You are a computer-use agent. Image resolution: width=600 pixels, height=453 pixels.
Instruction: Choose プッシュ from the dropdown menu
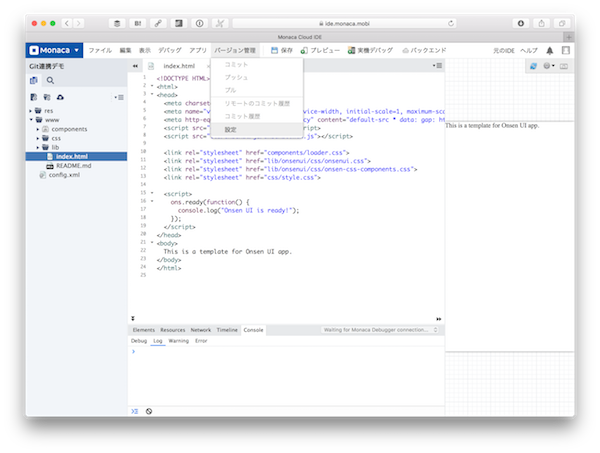point(257,77)
